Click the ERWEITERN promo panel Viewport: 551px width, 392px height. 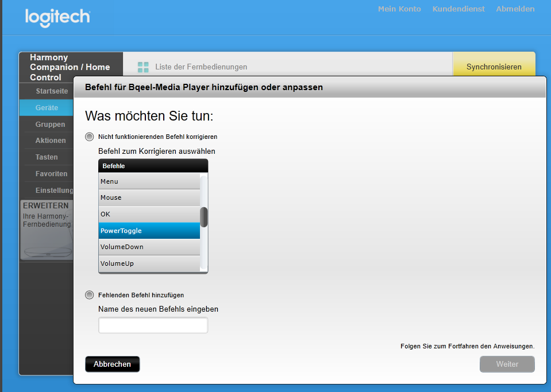tap(47, 230)
